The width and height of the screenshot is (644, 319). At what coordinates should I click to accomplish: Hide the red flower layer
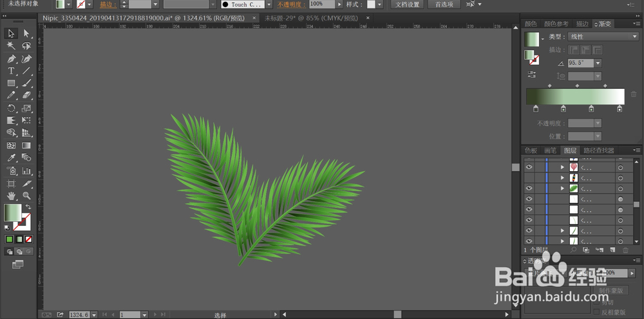pyautogui.click(x=529, y=167)
